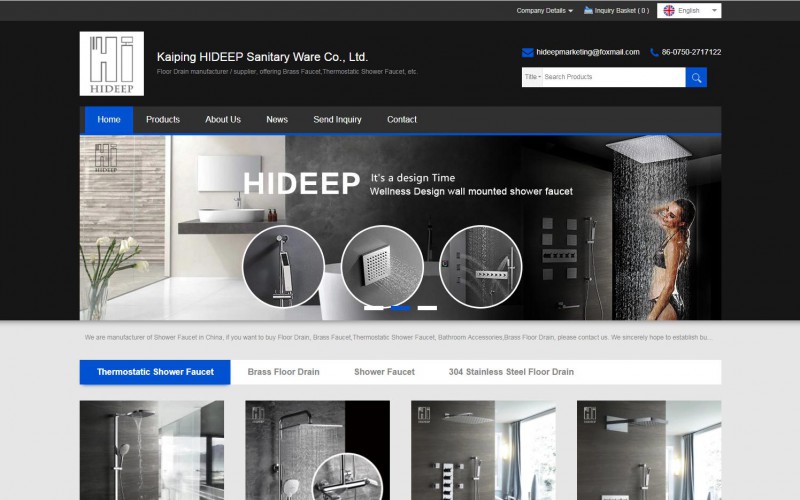Click the email envelope icon
Screen dimensions: 800x500
coord(528,53)
